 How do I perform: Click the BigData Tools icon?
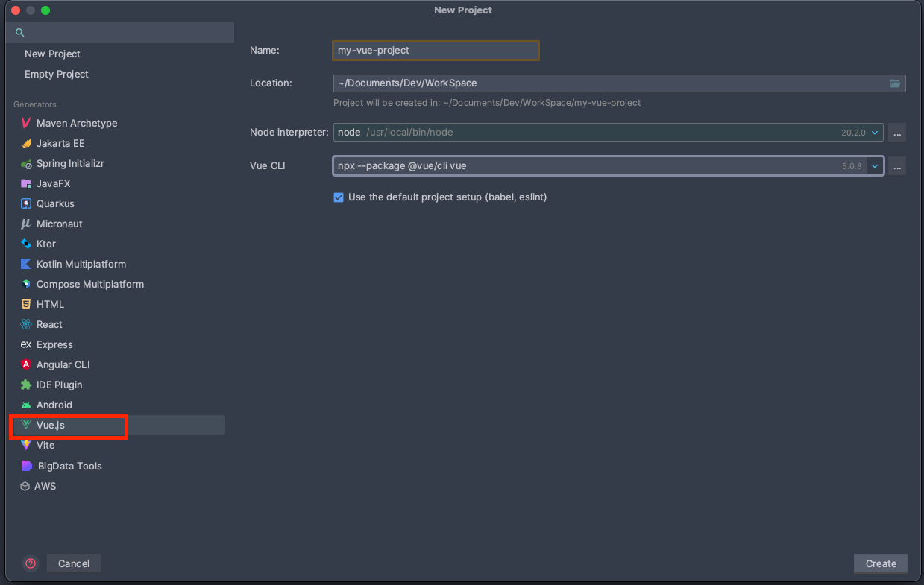pyautogui.click(x=27, y=466)
